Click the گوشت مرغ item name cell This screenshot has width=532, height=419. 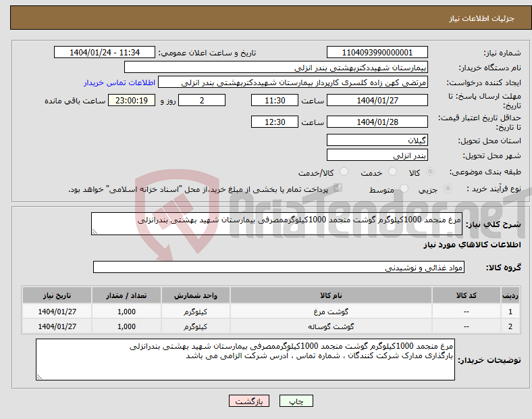click(331, 312)
